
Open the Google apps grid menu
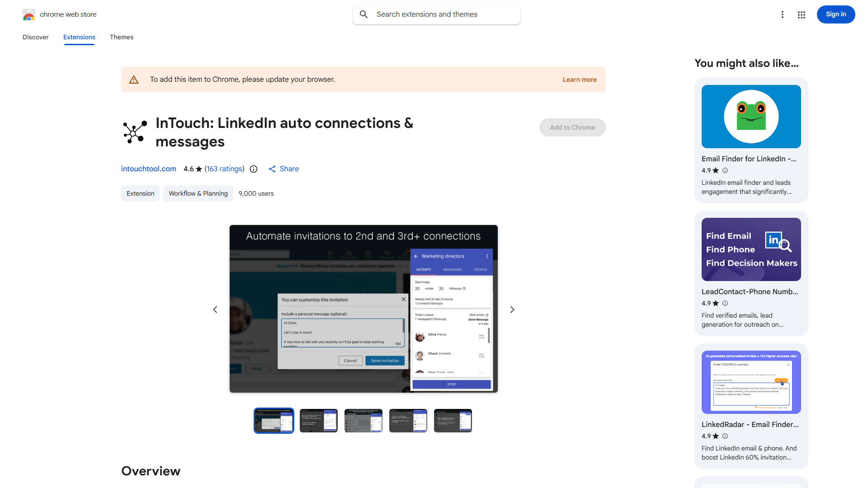[x=801, y=14]
